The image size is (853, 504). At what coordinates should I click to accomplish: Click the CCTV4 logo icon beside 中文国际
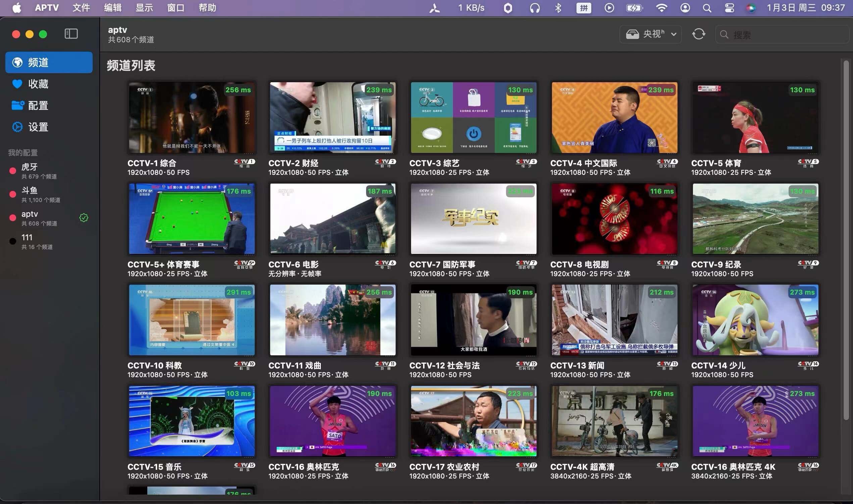(x=667, y=163)
